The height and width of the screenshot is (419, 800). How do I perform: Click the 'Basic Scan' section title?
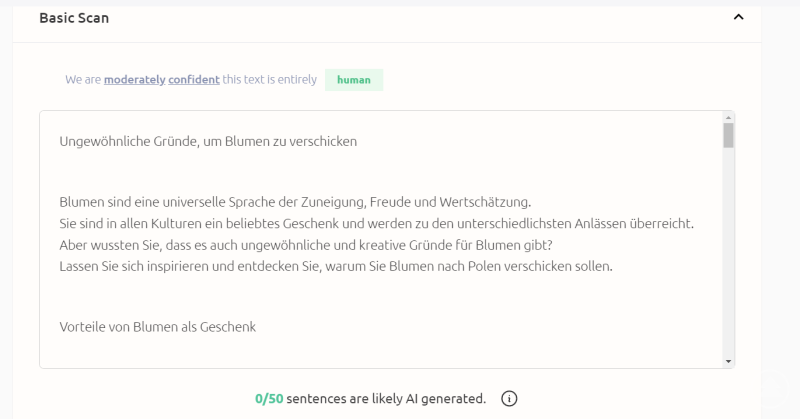click(x=74, y=18)
